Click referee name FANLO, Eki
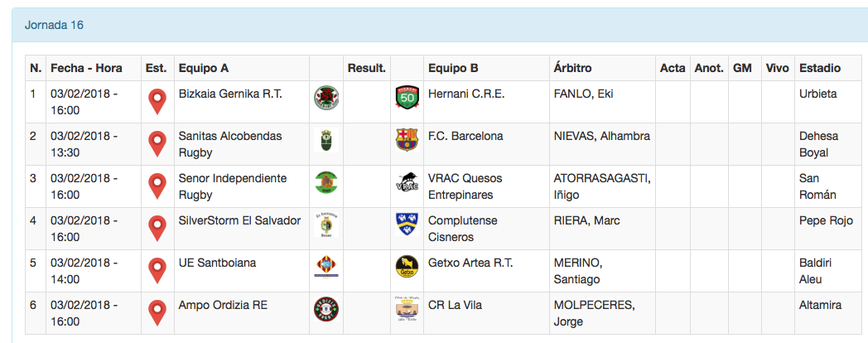The image size is (868, 343). coord(583,94)
